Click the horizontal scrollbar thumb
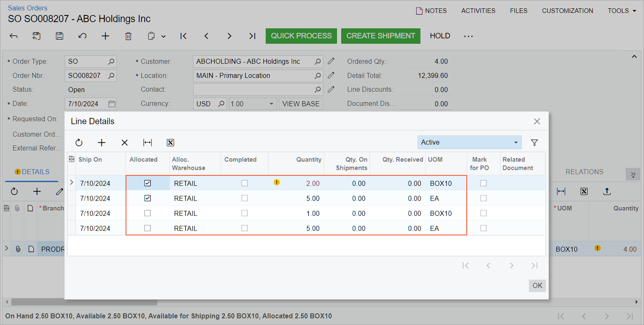Image resolution: width=644 pixels, height=325 pixels. tap(84, 302)
